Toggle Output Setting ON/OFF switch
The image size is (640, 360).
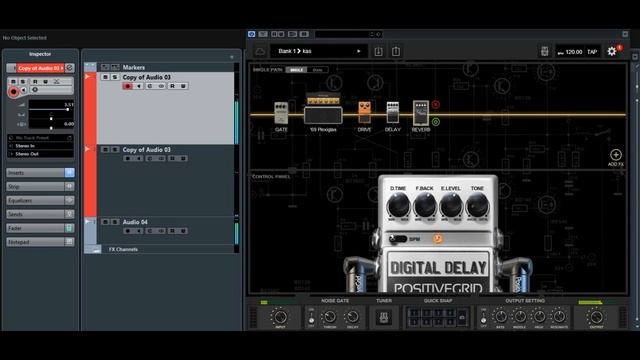tap(484, 318)
